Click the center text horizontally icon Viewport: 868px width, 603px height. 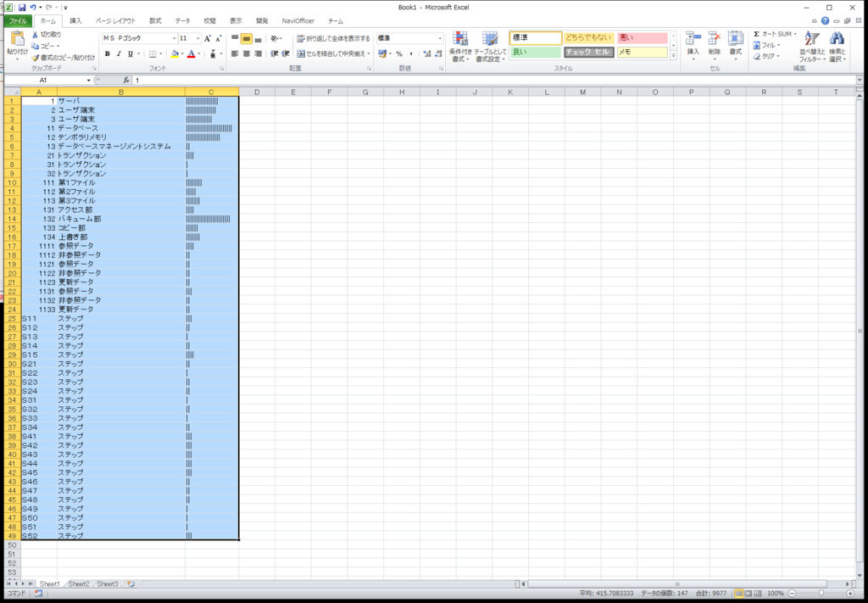pos(247,53)
